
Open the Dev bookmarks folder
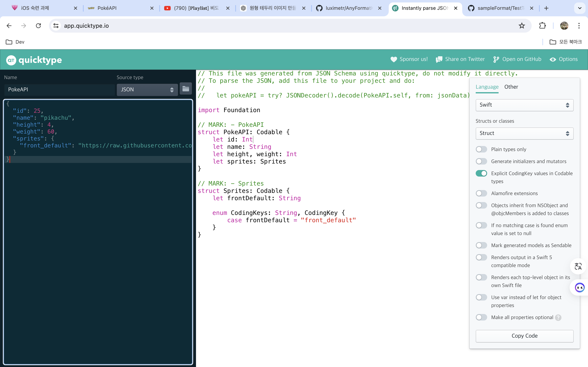point(15,42)
